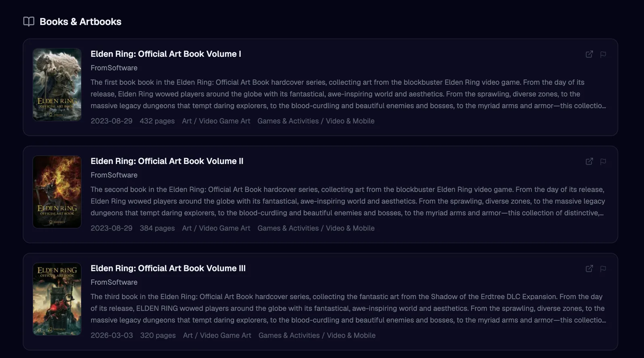Flag the Art Book Volume II entry
The width and height of the screenshot is (644, 358).
603,161
